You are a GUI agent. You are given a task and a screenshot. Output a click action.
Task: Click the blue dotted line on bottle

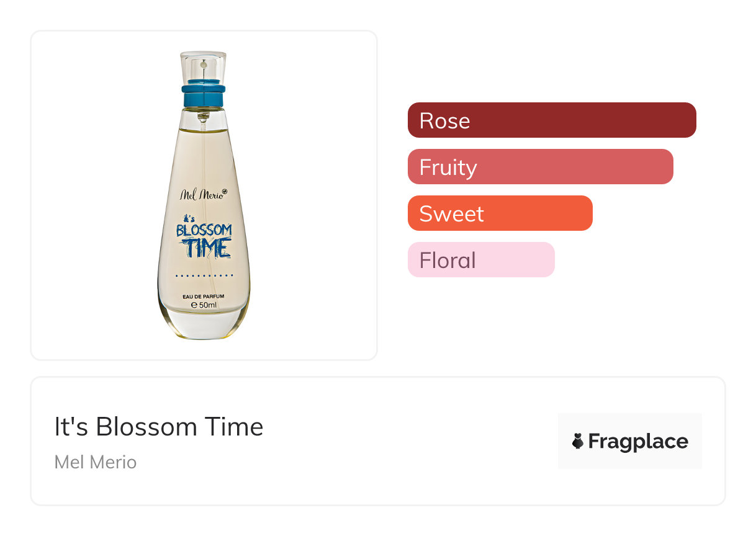(x=204, y=274)
